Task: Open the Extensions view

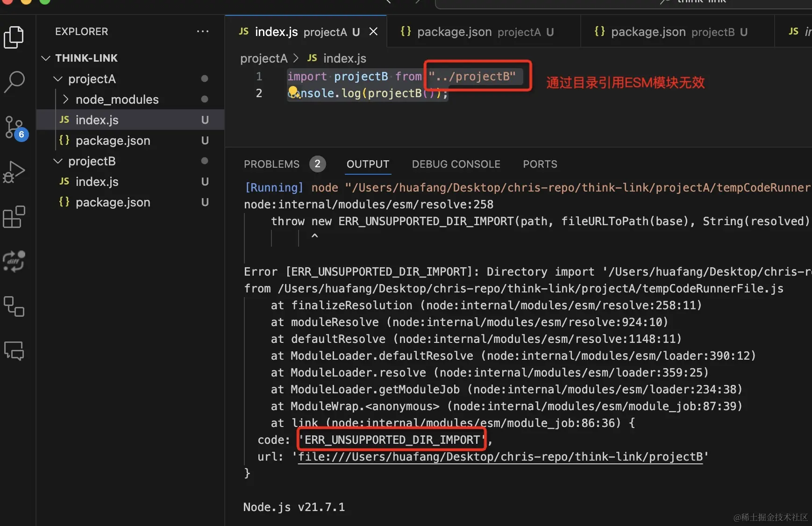Action: [14, 217]
